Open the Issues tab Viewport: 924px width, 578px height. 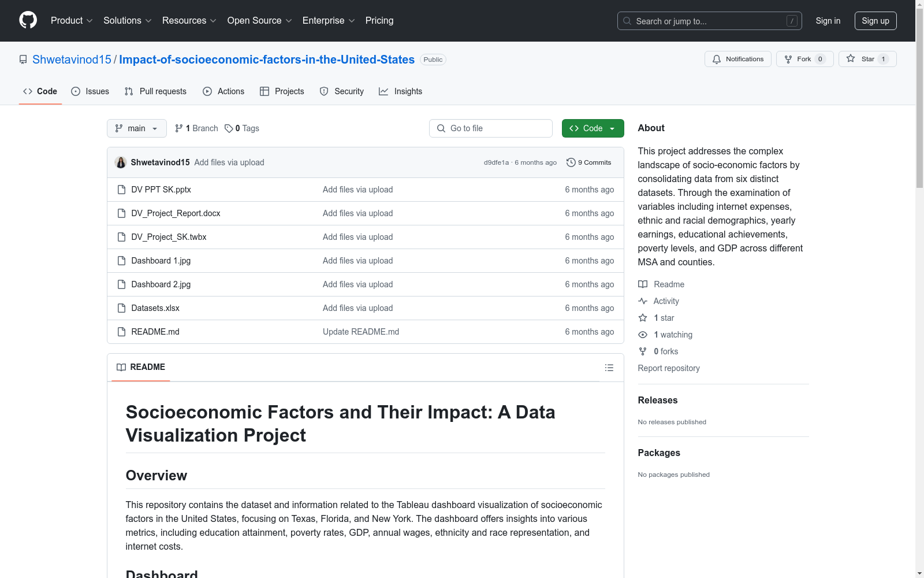90,91
